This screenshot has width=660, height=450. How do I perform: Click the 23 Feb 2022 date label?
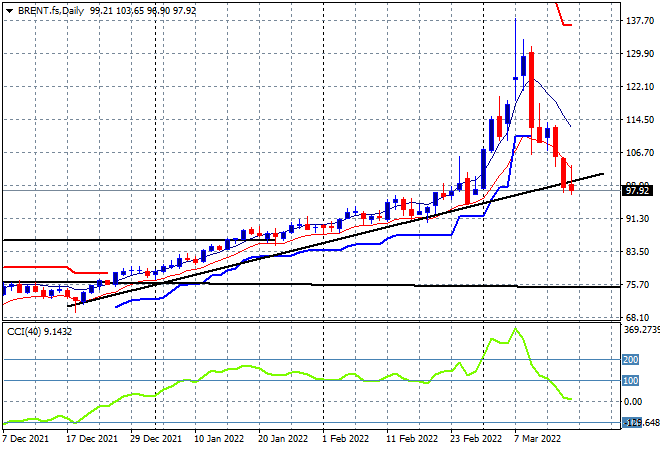pyautogui.click(x=475, y=438)
